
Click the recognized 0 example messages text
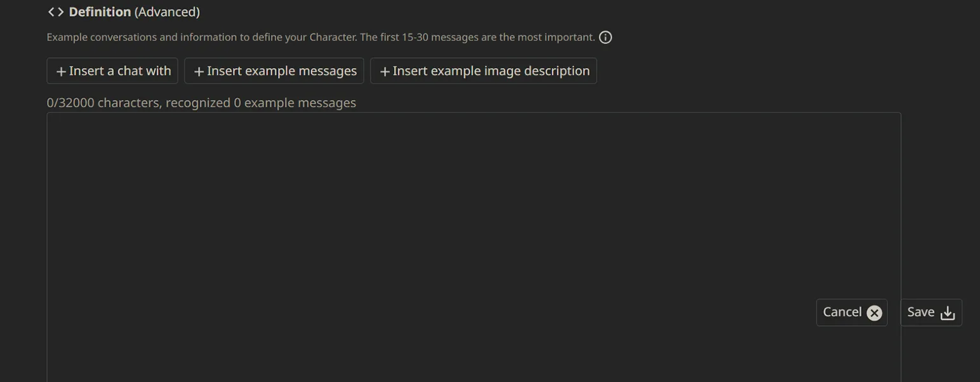click(261, 103)
